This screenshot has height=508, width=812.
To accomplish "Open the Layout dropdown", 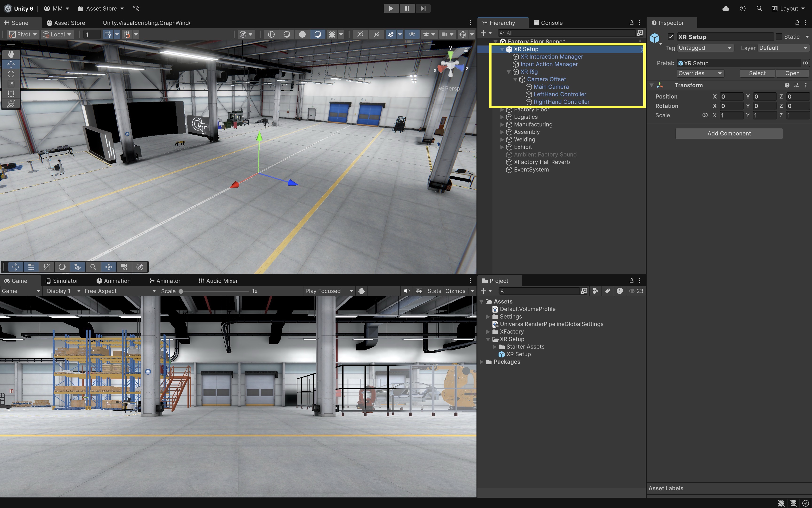I will (789, 8).
